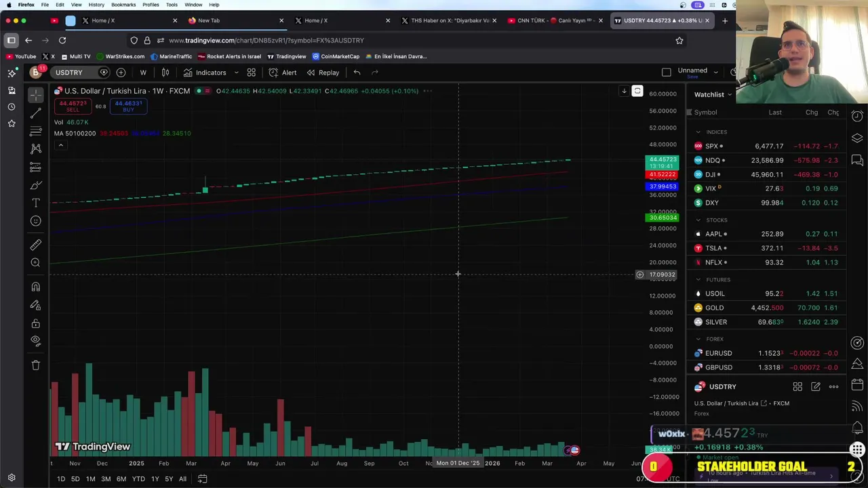Click the chart candle style icon
868x488 pixels.
(x=165, y=73)
